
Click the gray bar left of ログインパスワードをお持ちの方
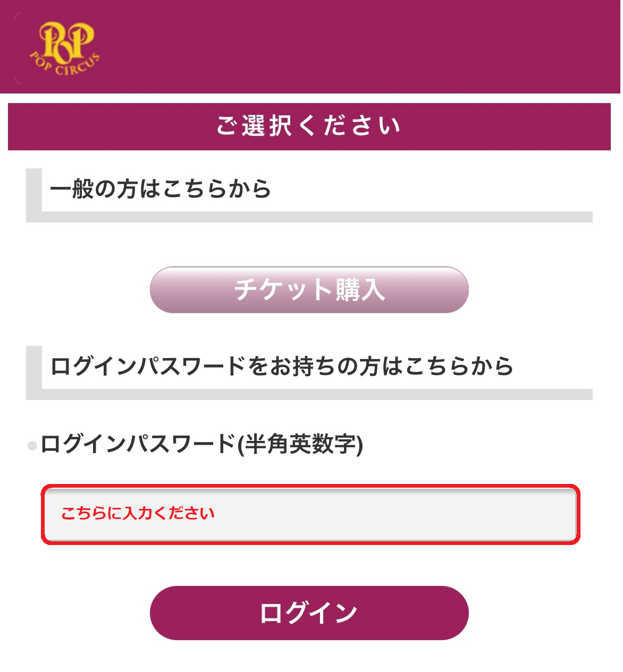point(33,369)
